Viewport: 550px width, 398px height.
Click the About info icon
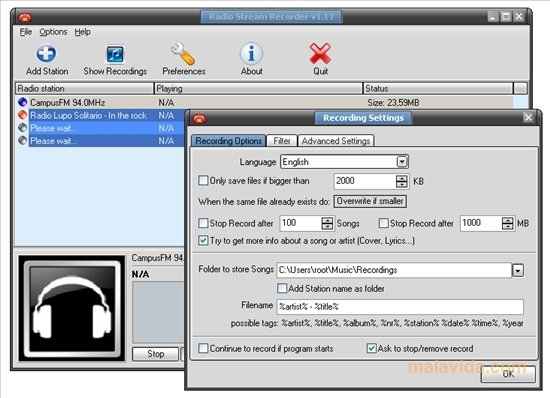coord(251,54)
